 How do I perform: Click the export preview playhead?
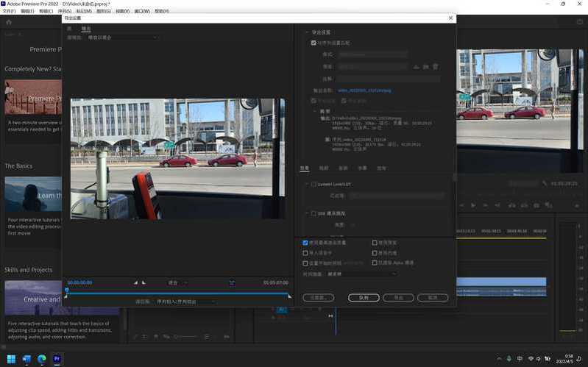tap(67, 291)
